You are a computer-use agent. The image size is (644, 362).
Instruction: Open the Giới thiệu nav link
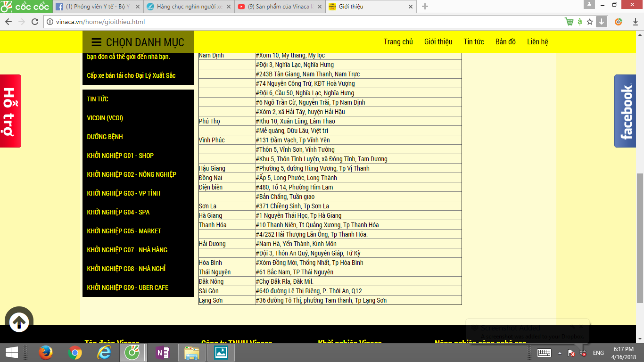click(x=438, y=41)
